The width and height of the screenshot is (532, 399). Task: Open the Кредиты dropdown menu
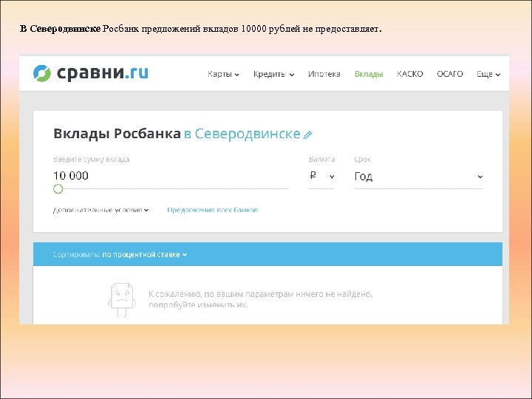point(273,74)
